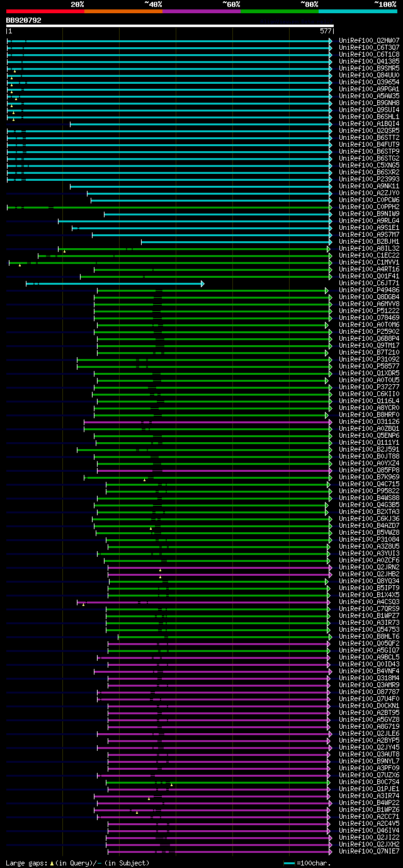Select hit label UniRef100_A9PGA1

point(369,89)
